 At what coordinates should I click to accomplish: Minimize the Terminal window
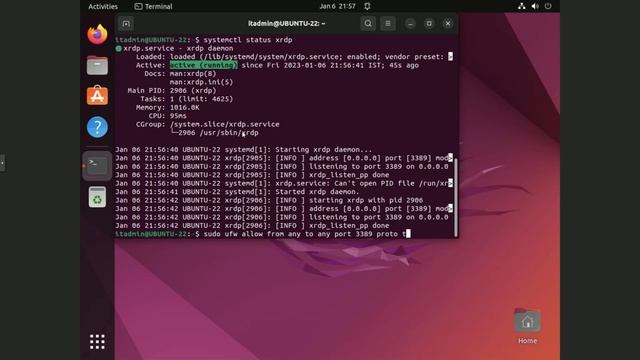coord(410,23)
